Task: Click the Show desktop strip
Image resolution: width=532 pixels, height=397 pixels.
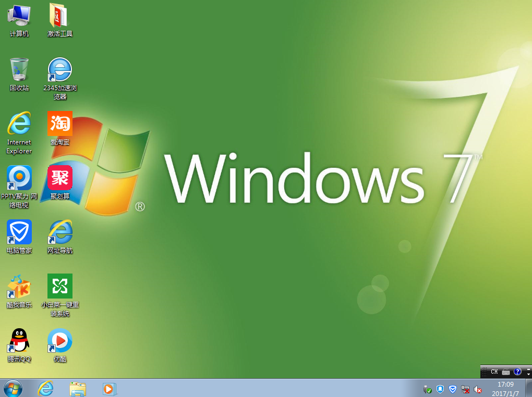Action: (x=528, y=388)
